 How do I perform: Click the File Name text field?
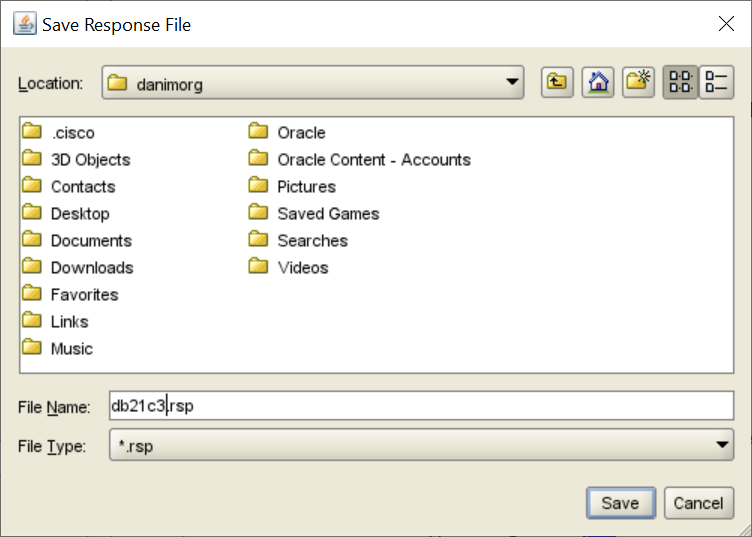point(420,406)
